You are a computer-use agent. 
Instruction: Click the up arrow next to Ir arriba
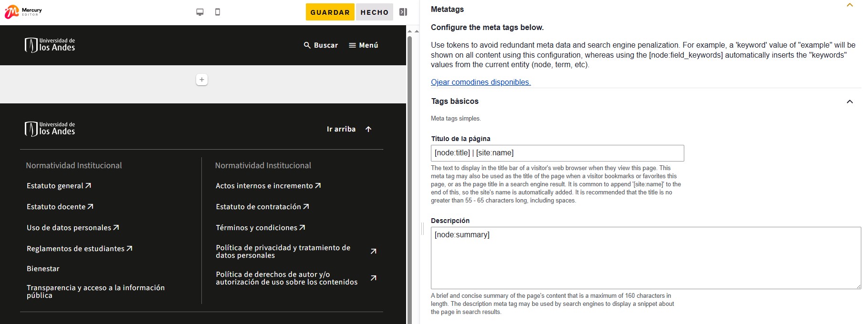(x=368, y=129)
